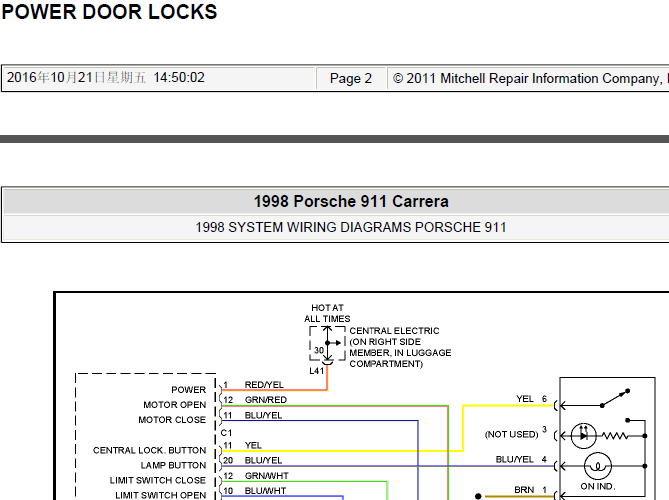Viewport: 669px width, 500px height.
Task: Click the BLU/YEL wire label at pin 11
Action: 263,416
